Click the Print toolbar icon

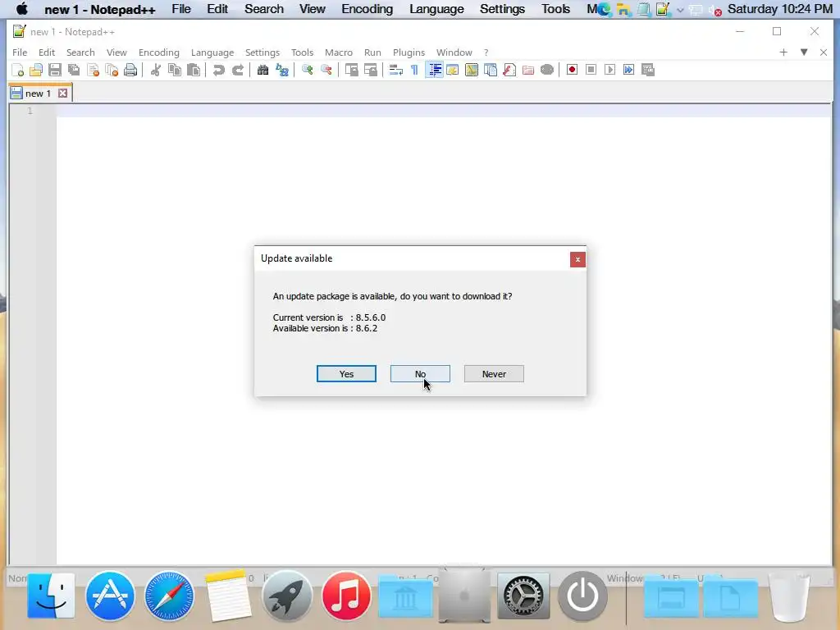pyautogui.click(x=130, y=70)
